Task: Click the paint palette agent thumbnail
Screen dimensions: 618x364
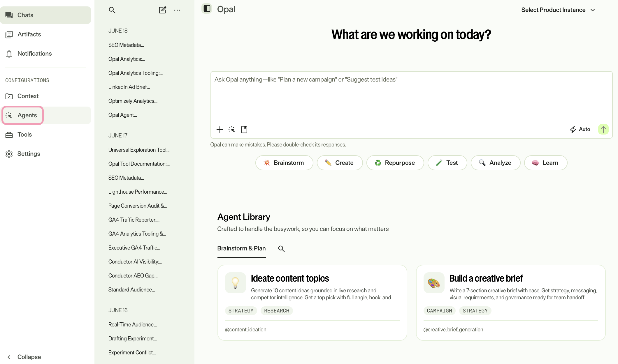Action: coord(434,283)
